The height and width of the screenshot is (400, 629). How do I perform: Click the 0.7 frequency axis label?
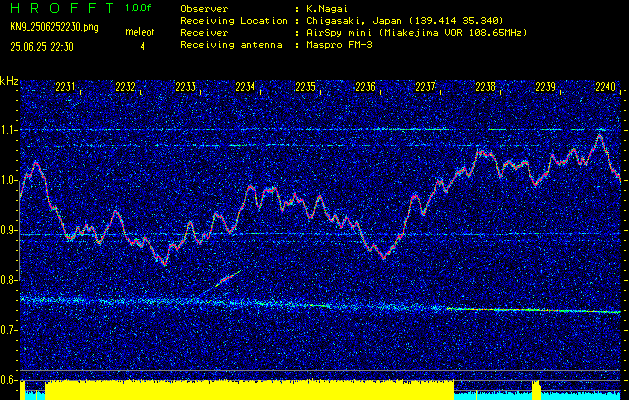point(8,330)
